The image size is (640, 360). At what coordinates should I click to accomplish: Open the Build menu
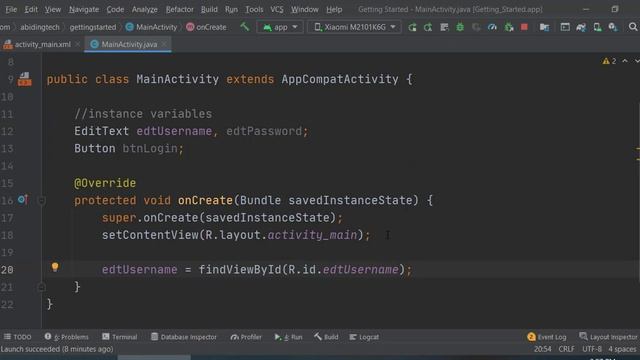(x=209, y=9)
